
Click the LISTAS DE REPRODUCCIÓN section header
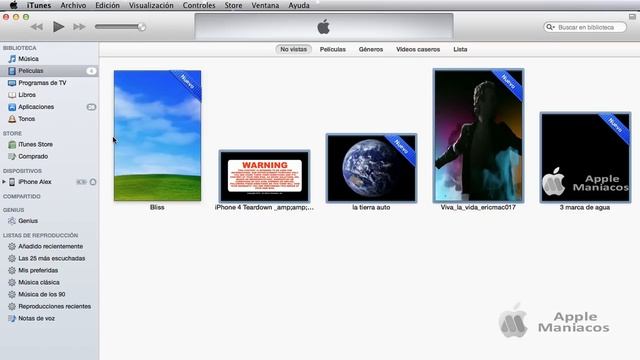(x=40, y=235)
